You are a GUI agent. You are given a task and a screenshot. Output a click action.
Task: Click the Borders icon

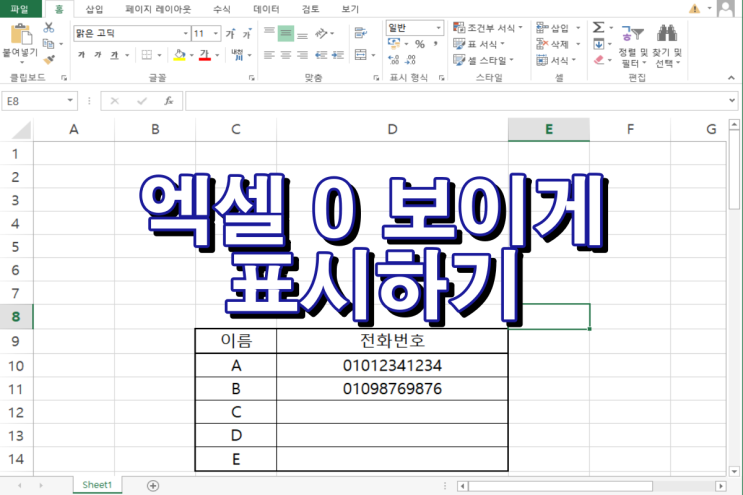pos(147,55)
